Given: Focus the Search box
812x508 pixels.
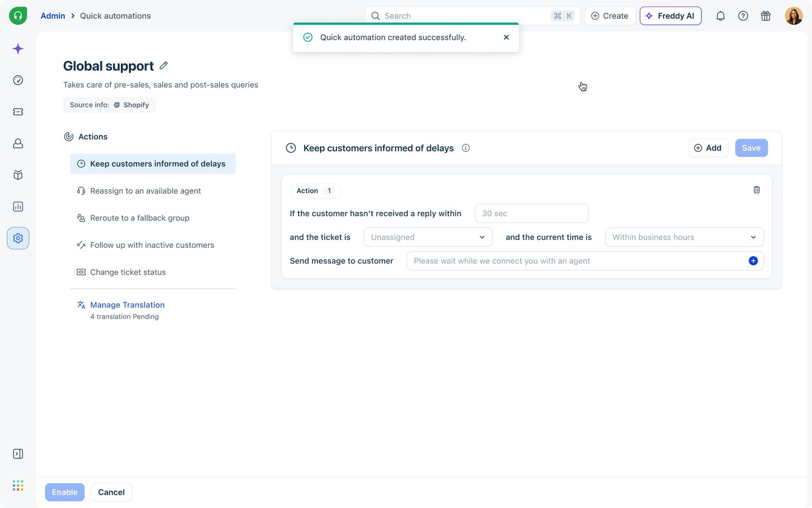Looking at the screenshot, I should tap(472, 16).
